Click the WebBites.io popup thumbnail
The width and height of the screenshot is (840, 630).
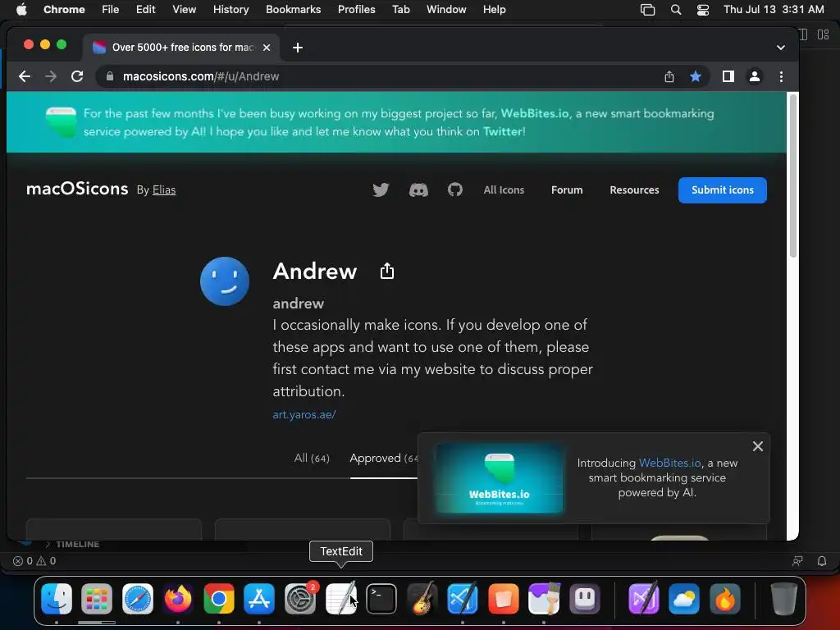coord(500,478)
